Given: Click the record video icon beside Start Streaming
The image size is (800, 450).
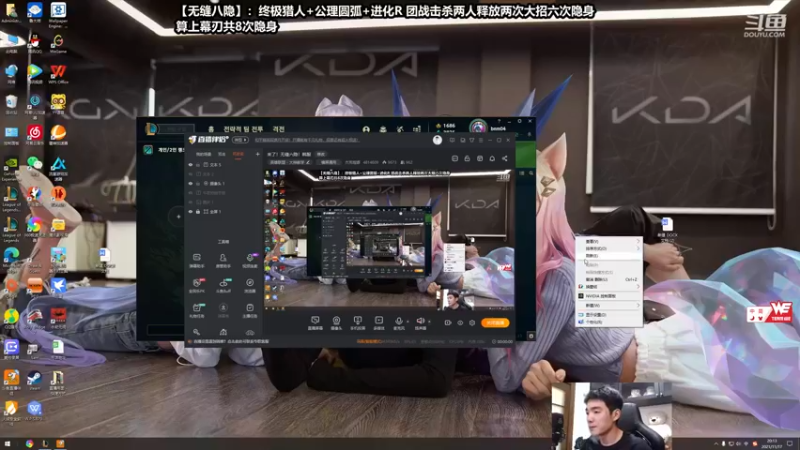Looking at the screenshot, I should (447, 322).
